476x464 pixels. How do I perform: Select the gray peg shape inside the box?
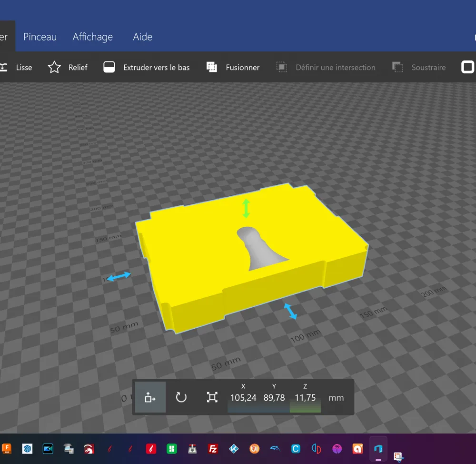[259, 249]
